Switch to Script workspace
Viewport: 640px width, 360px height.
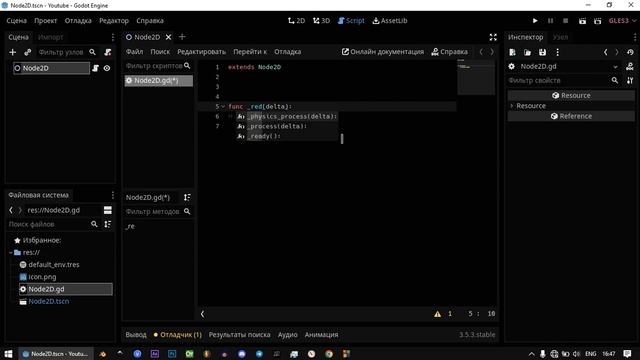(351, 20)
